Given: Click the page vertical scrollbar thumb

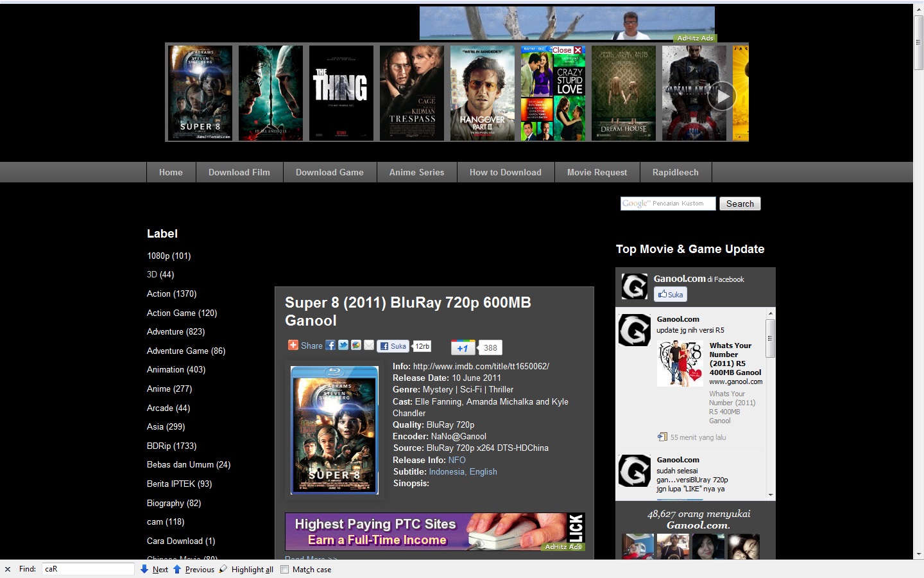Looking at the screenshot, I should (918, 43).
